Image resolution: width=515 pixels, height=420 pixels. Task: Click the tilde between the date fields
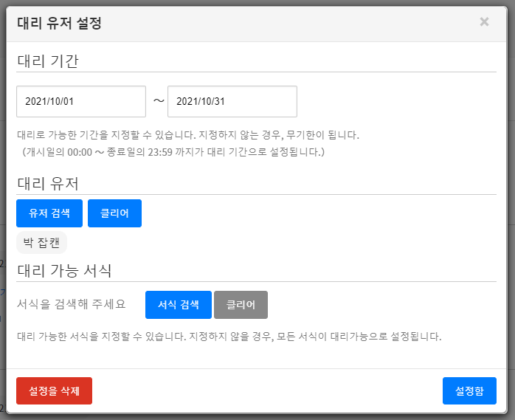point(158,101)
